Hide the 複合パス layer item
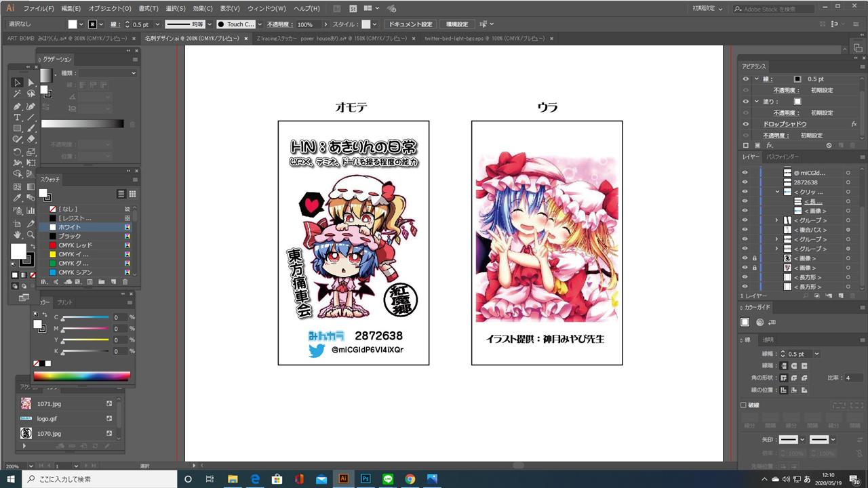868x488 pixels. tap(745, 230)
